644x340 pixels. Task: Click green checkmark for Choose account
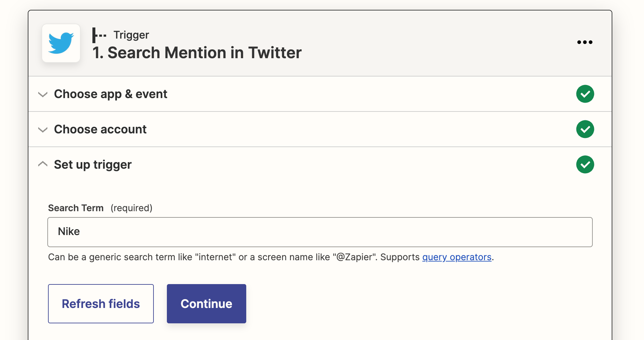[x=585, y=129]
